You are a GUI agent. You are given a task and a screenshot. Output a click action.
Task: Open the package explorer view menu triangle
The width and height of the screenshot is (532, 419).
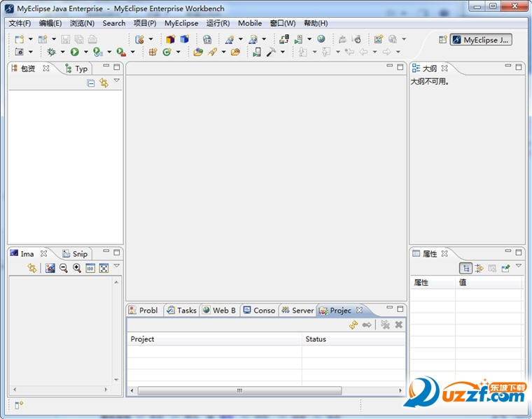pyautogui.click(x=117, y=80)
